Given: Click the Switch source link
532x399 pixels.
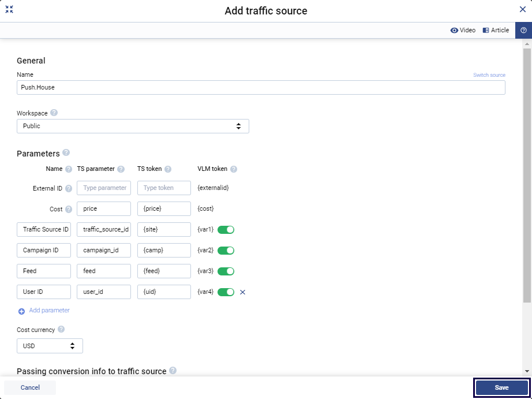Looking at the screenshot, I should click(489, 75).
